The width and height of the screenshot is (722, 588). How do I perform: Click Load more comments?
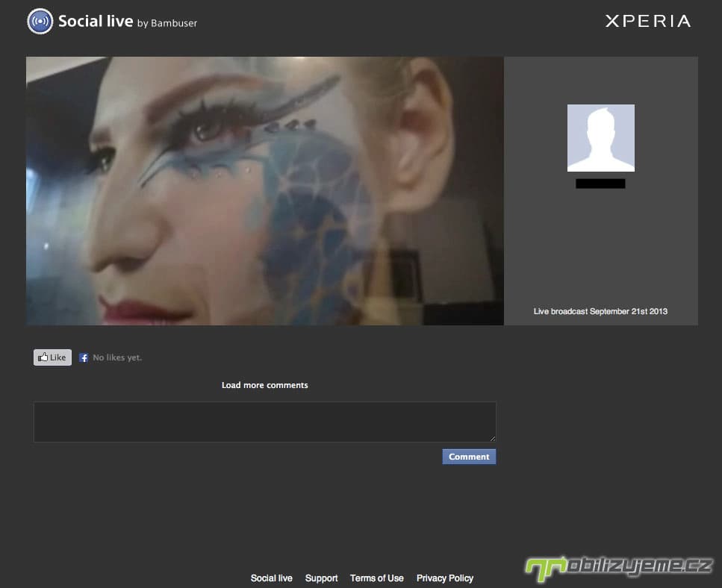[265, 385]
